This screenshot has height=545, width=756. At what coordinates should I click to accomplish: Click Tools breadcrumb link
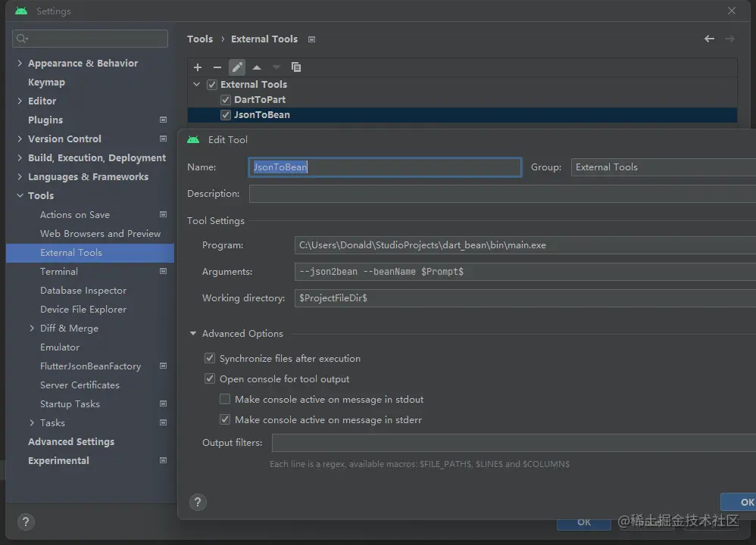(x=200, y=39)
